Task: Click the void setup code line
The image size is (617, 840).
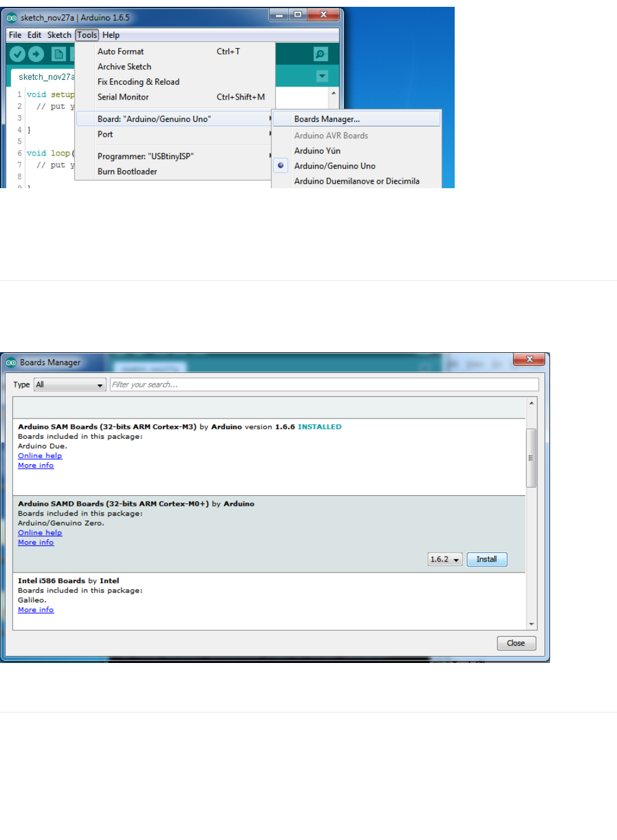Action: point(50,95)
